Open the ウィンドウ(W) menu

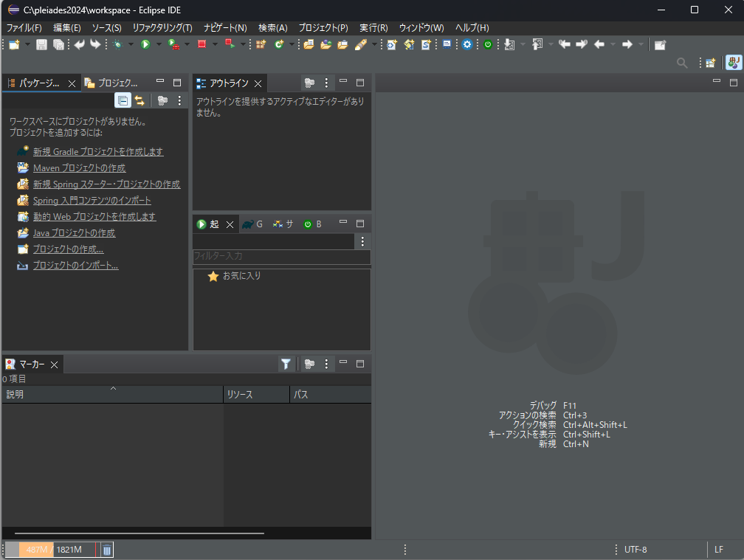(421, 28)
